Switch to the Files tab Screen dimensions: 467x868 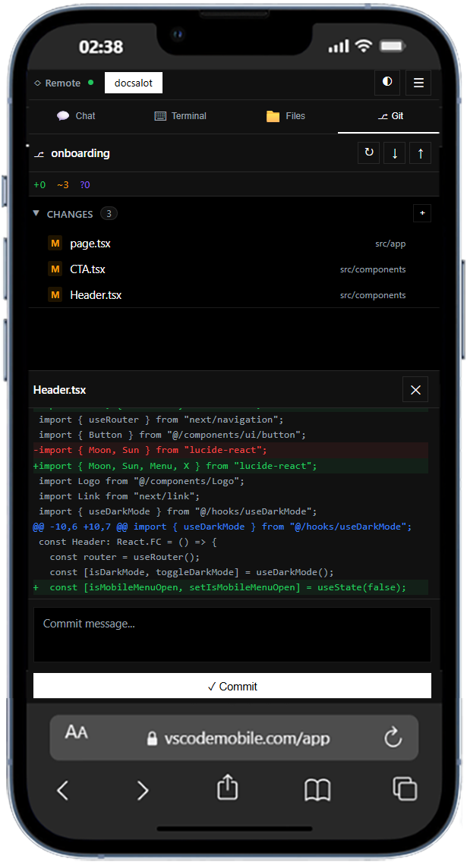[x=287, y=115]
